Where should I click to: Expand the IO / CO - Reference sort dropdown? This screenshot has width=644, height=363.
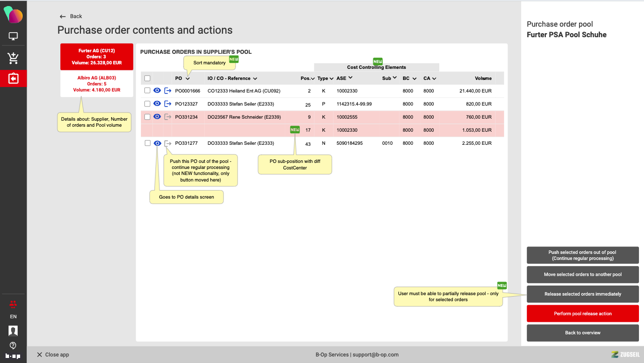(255, 78)
